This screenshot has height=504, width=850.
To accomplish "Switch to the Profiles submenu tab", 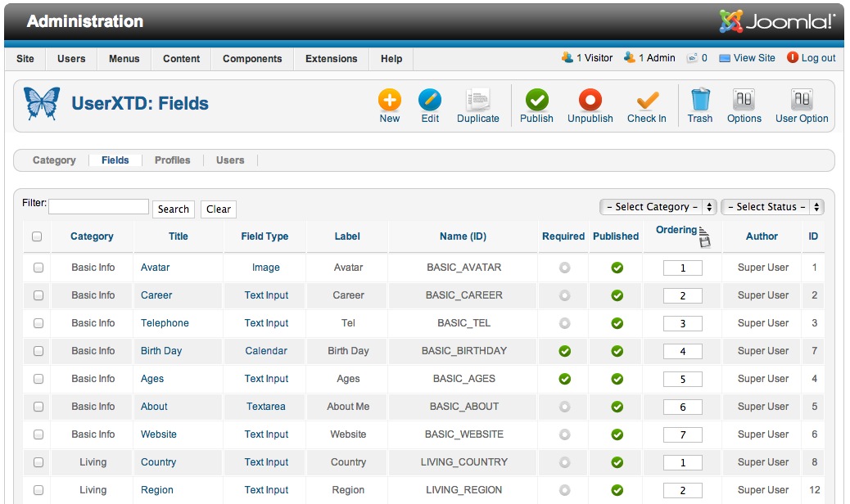I will coord(173,160).
